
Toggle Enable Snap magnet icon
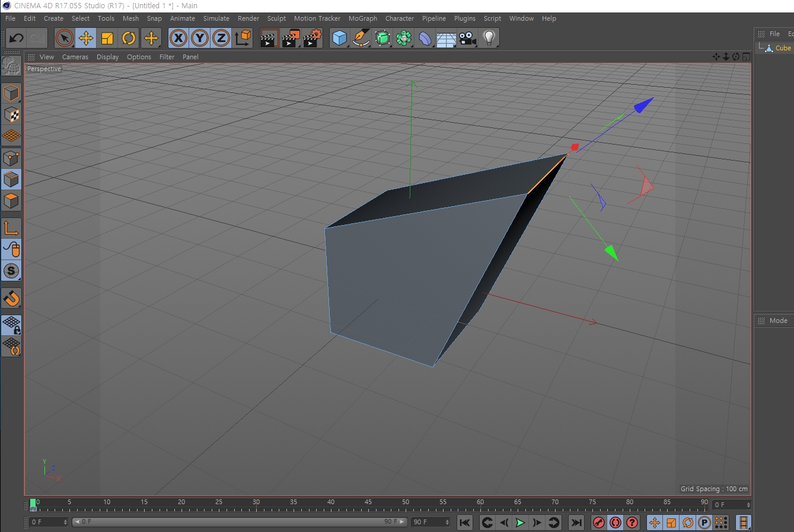11,298
